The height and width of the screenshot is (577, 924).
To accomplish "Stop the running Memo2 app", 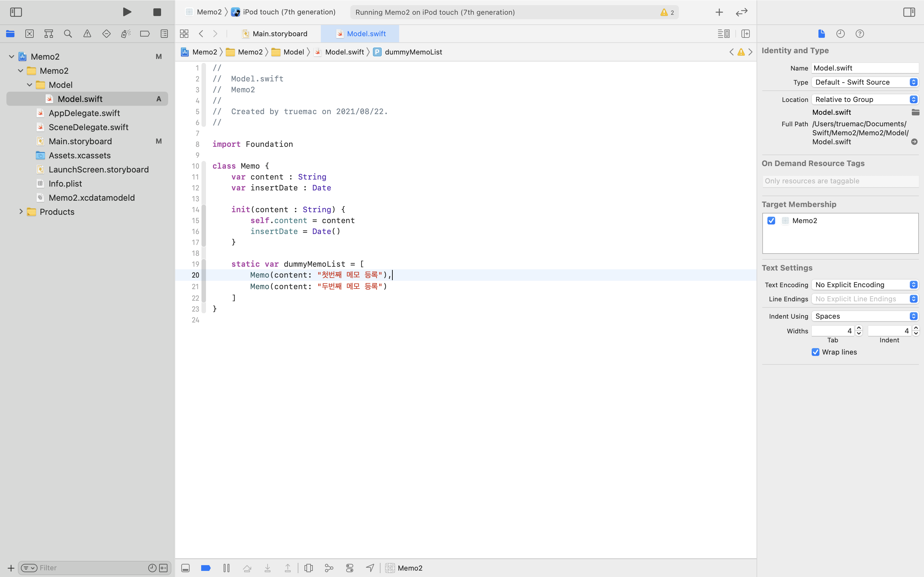I will [x=157, y=12].
